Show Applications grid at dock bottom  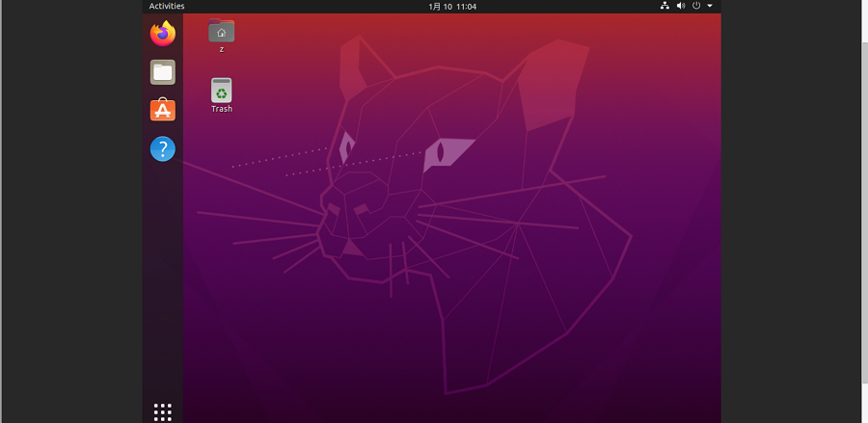point(162,411)
